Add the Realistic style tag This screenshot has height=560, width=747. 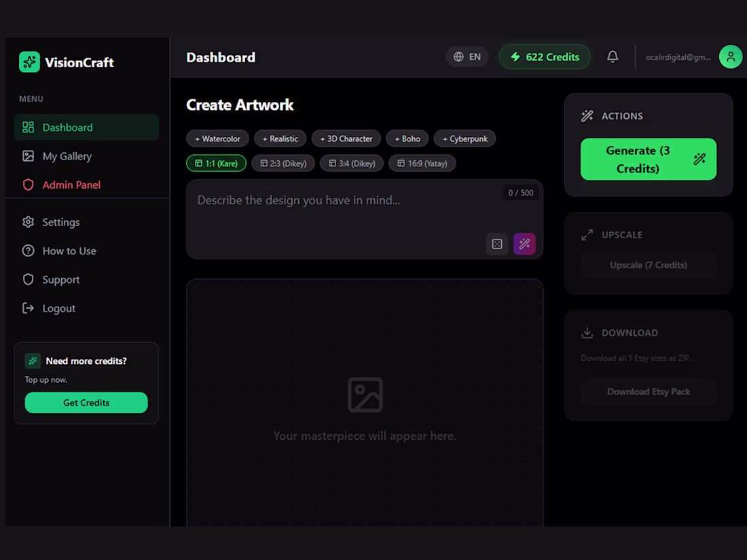(x=280, y=138)
